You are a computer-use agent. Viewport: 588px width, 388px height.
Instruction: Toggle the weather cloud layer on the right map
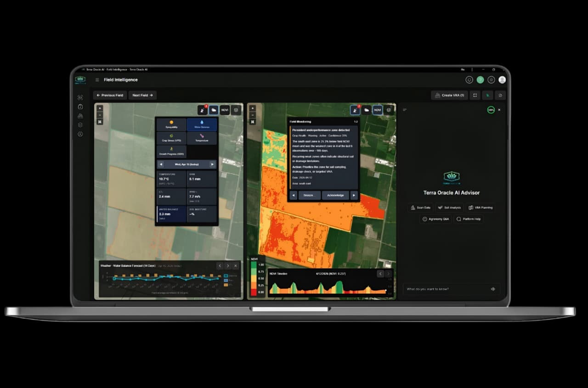click(x=366, y=110)
